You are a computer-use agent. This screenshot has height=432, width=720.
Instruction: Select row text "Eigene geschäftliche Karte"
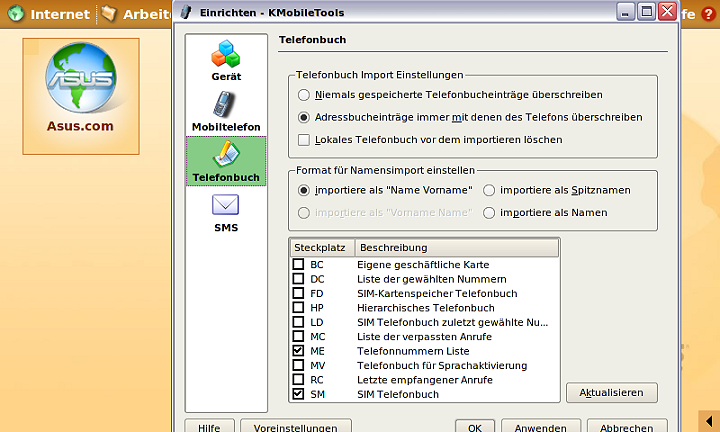pyautogui.click(x=423, y=265)
